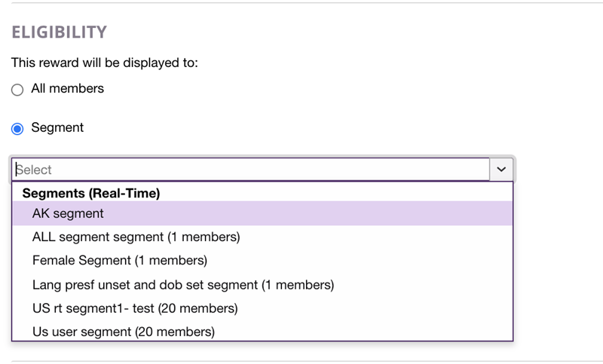Click the 'Segments (Real-Time)' group header
Screen dimensions: 603x364
coord(91,194)
